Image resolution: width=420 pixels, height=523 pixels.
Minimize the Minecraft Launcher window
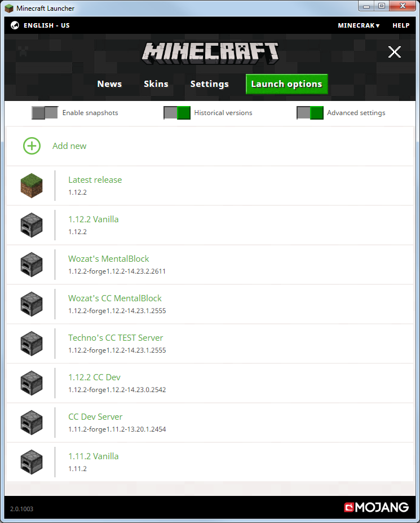366,6
